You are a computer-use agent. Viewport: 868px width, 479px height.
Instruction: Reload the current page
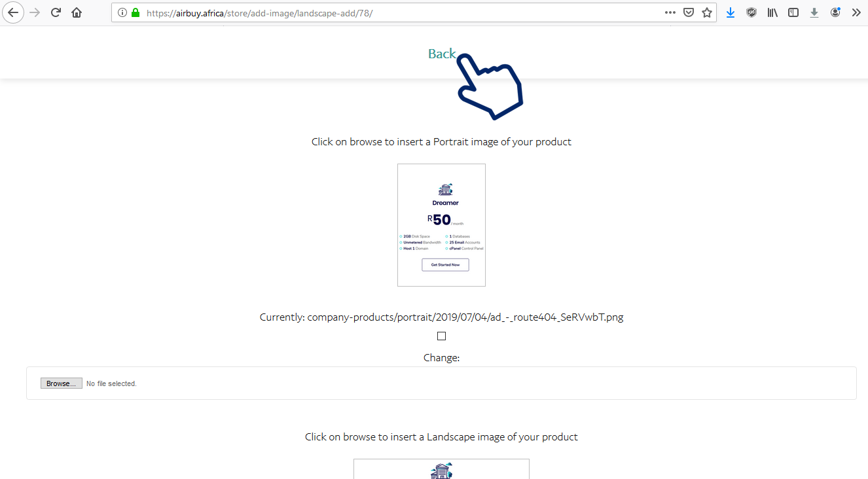pyautogui.click(x=56, y=12)
